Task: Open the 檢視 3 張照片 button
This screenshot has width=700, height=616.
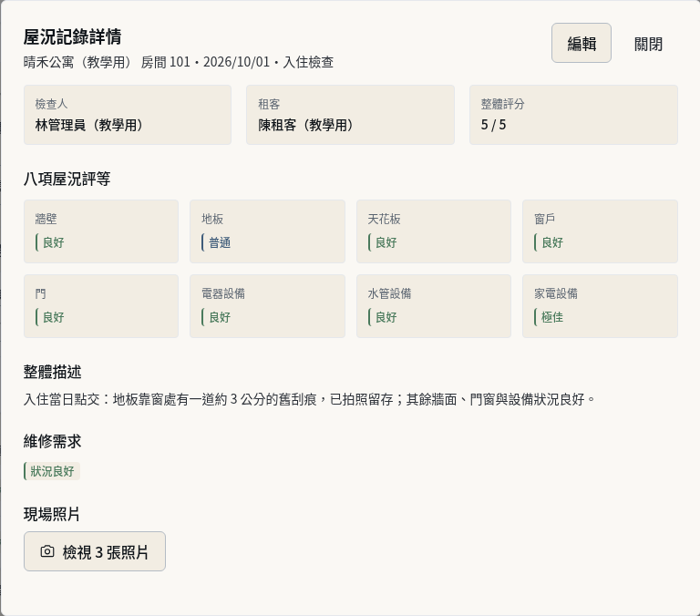Action: click(x=95, y=551)
